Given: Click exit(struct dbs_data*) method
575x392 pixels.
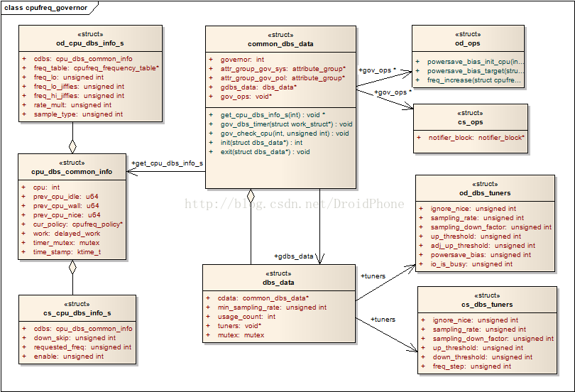Looking at the screenshot, I should click(265, 152).
